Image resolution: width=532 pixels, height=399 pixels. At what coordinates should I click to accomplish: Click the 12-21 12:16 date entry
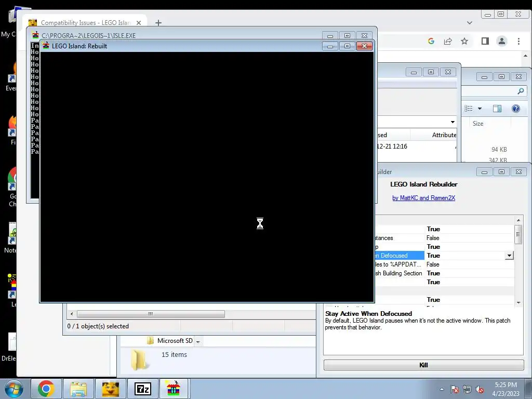pos(392,146)
